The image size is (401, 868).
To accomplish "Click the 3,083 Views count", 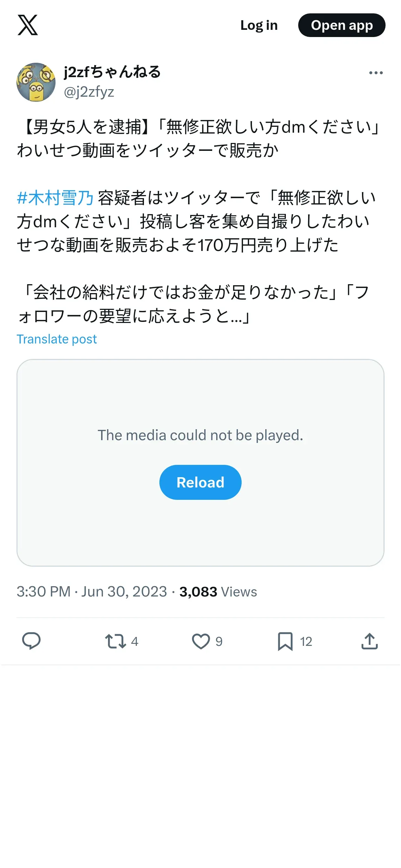I will (218, 592).
